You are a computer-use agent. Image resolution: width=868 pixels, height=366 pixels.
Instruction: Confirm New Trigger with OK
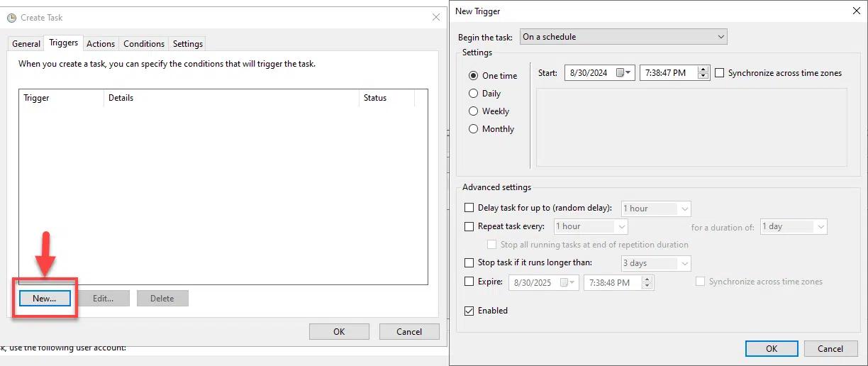pos(772,348)
